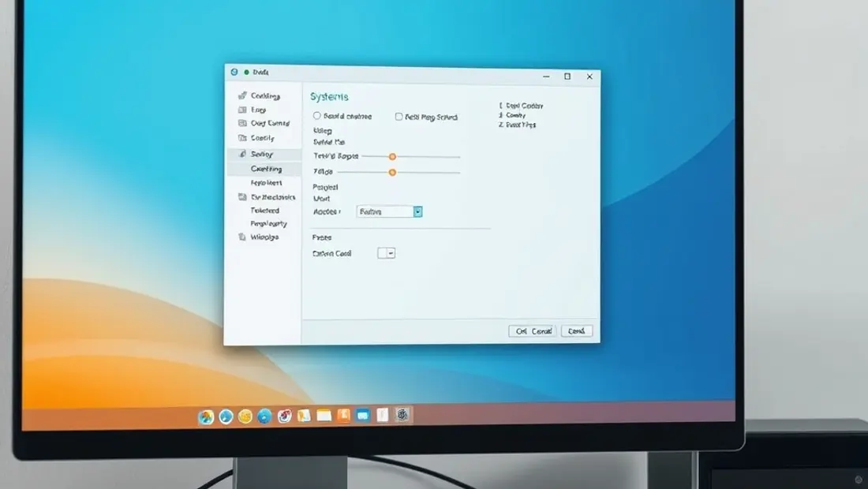
Task: Select the bottom sidebar icon next to "Wiioplga"
Action: tap(242, 237)
